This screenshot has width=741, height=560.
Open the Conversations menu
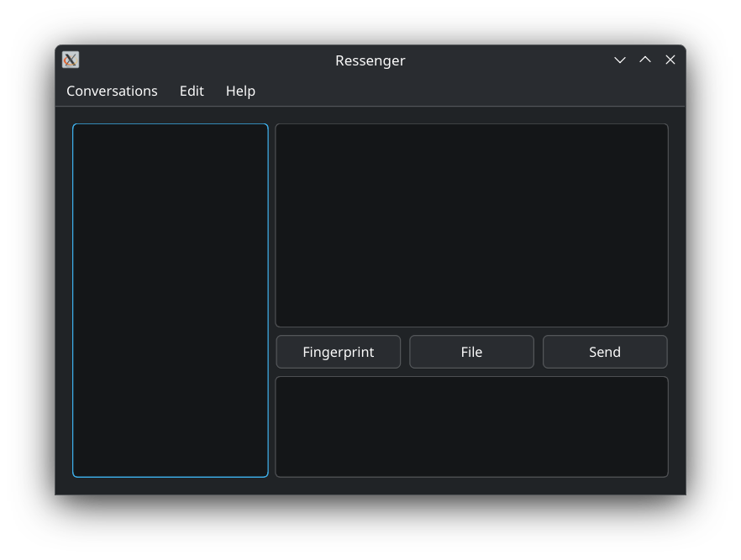(112, 91)
